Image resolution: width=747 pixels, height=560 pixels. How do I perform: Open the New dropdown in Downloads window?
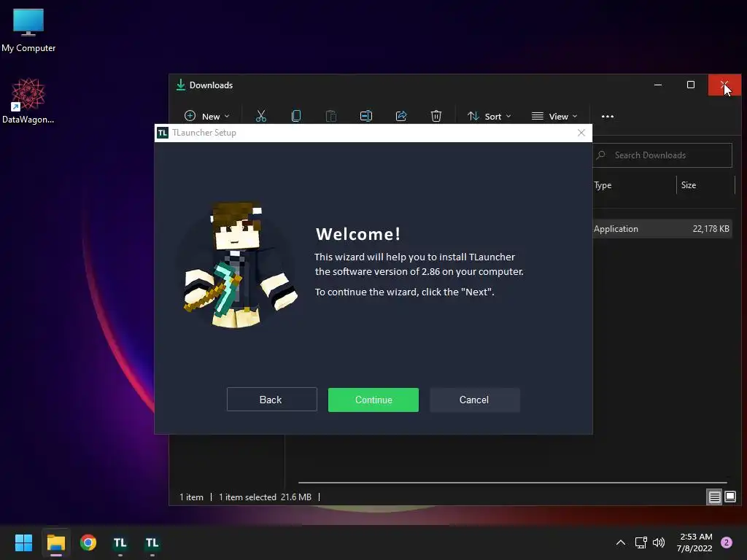[206, 116]
